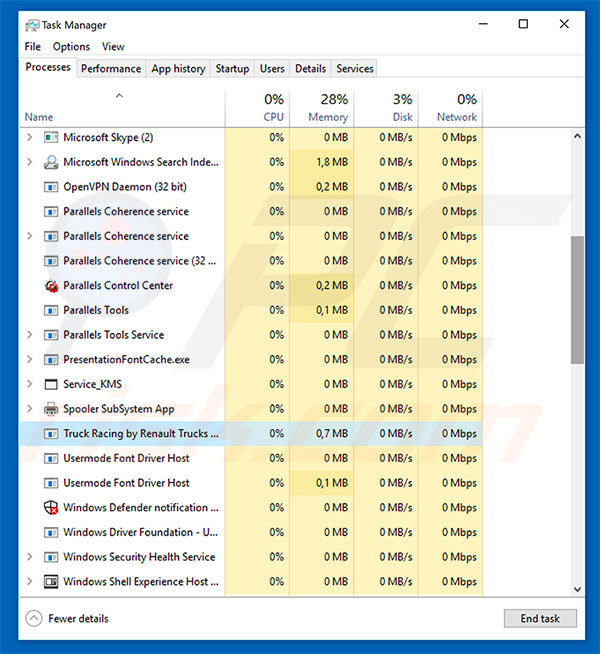This screenshot has height=654, width=600.
Task: Switch to the Startup tab
Action: [x=232, y=68]
